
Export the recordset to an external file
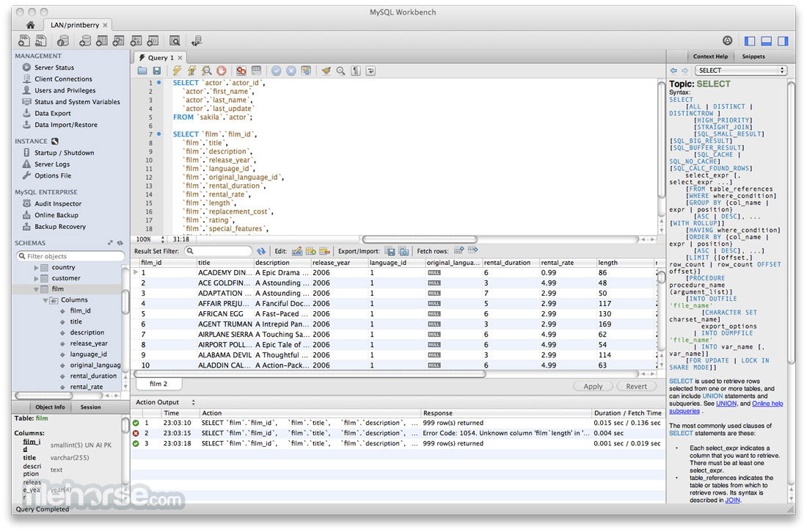coord(390,251)
